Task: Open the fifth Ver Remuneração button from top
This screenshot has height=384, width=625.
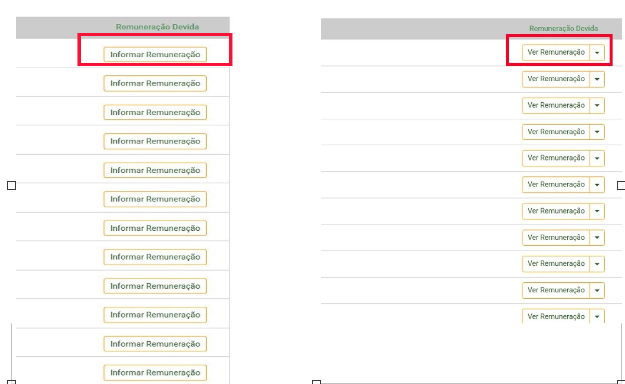Action: click(556, 158)
